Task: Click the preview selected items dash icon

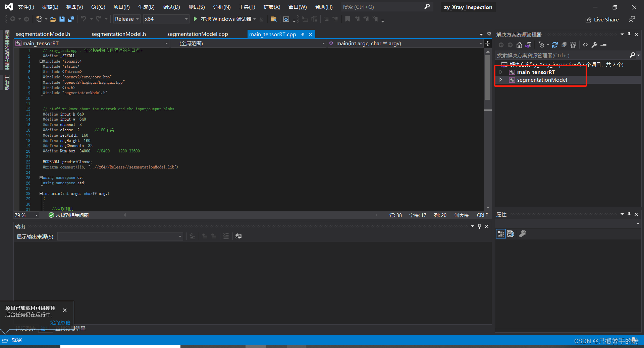Action: [604, 45]
